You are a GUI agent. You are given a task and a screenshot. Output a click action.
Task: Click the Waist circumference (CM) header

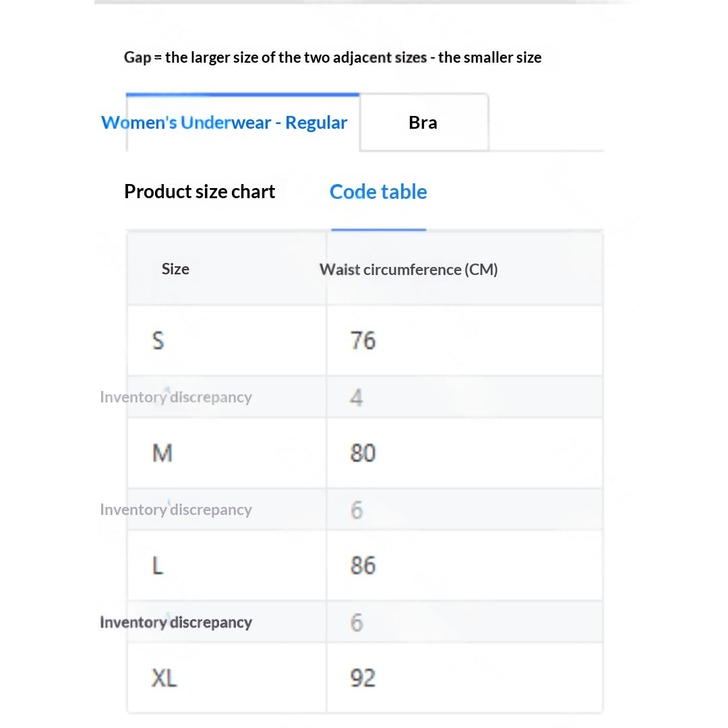coord(408,269)
